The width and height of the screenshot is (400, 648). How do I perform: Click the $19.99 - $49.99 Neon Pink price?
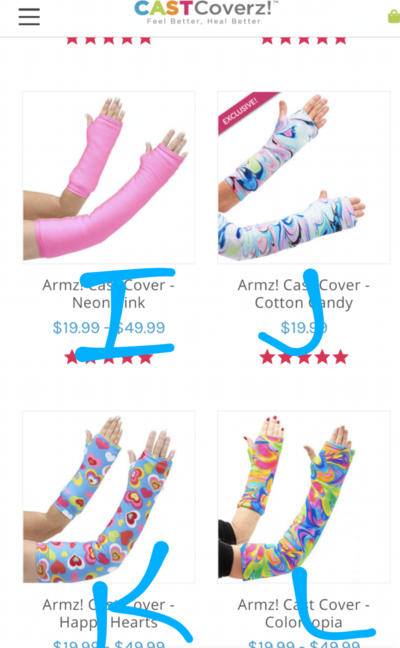pos(109,328)
